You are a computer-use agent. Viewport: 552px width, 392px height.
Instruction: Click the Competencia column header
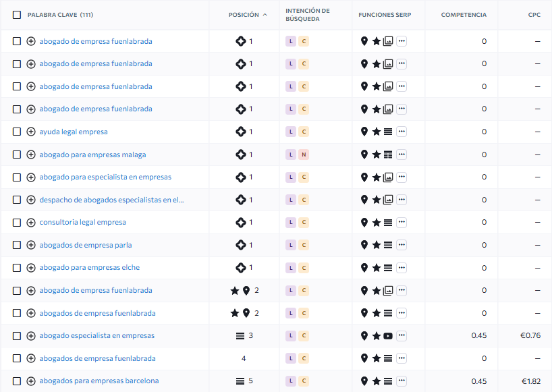pos(463,15)
